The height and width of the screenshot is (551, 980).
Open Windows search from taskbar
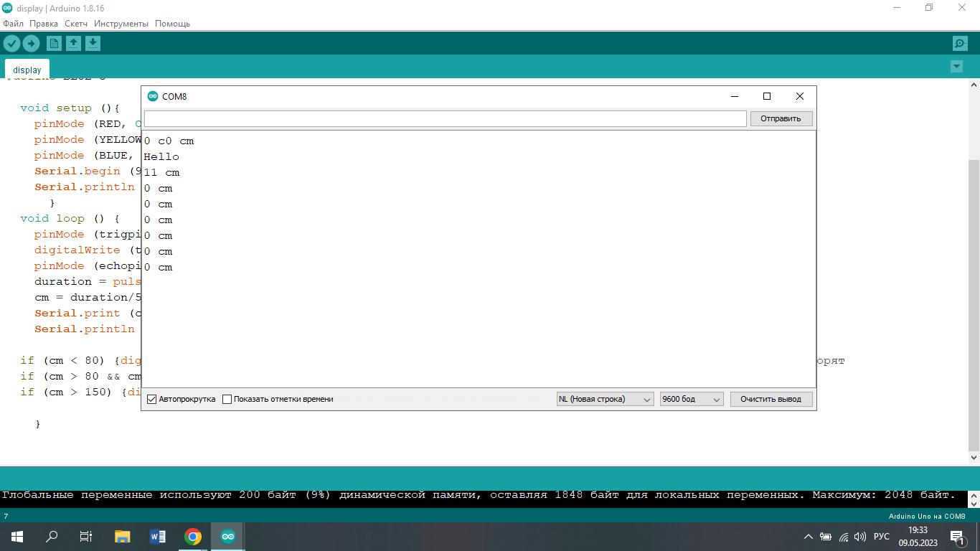click(x=52, y=536)
